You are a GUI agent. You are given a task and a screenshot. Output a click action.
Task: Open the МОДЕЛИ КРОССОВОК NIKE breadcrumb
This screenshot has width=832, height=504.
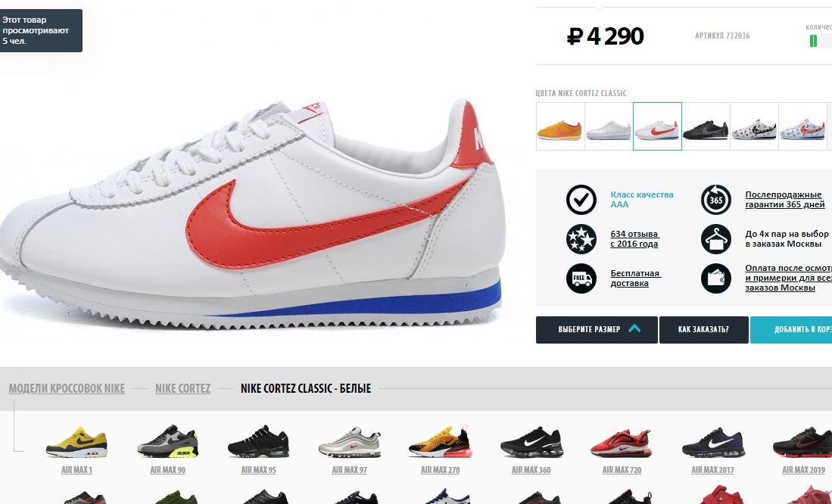pyautogui.click(x=67, y=388)
